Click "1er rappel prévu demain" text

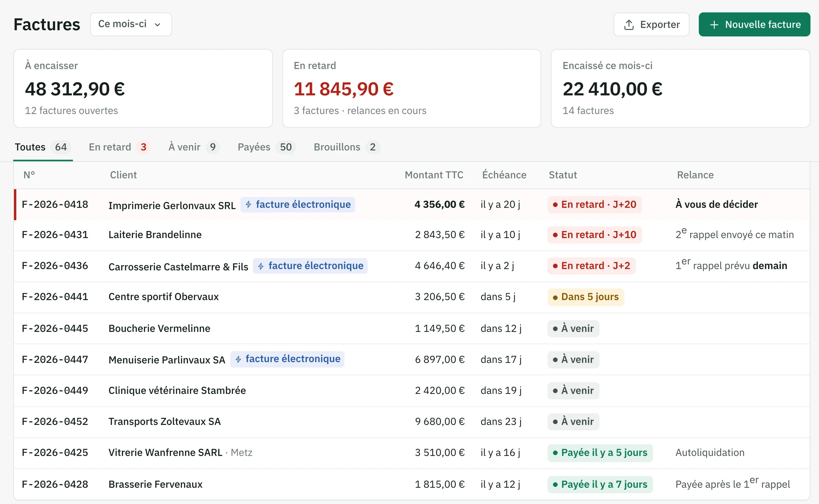(731, 265)
